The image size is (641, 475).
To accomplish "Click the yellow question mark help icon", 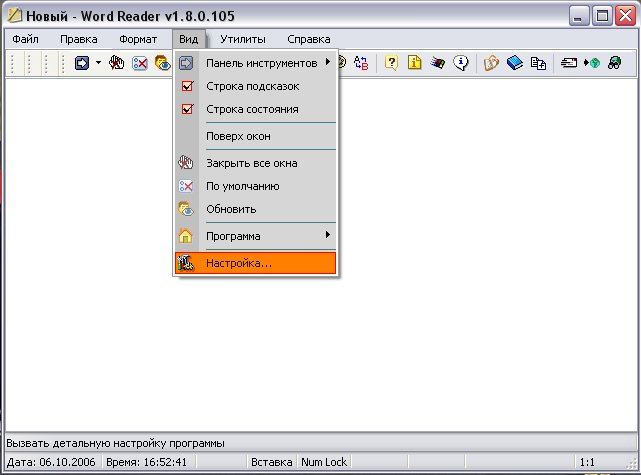I will click(391, 63).
